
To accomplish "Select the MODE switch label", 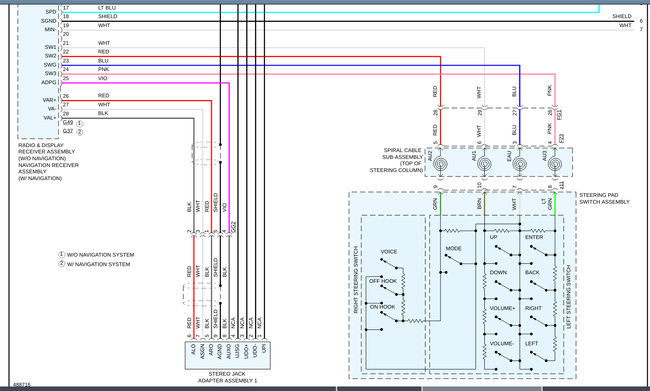I will click(454, 248).
